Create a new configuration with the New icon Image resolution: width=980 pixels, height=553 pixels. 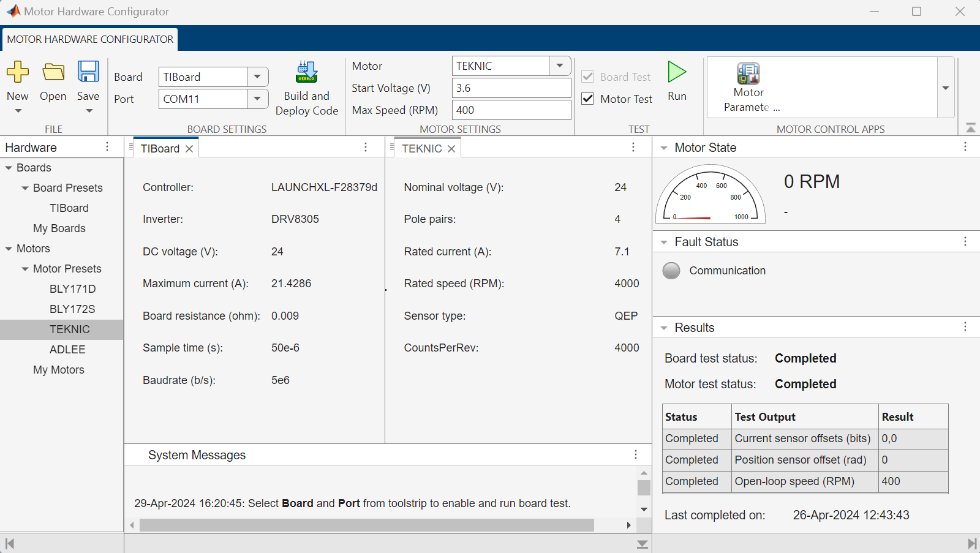[x=18, y=80]
